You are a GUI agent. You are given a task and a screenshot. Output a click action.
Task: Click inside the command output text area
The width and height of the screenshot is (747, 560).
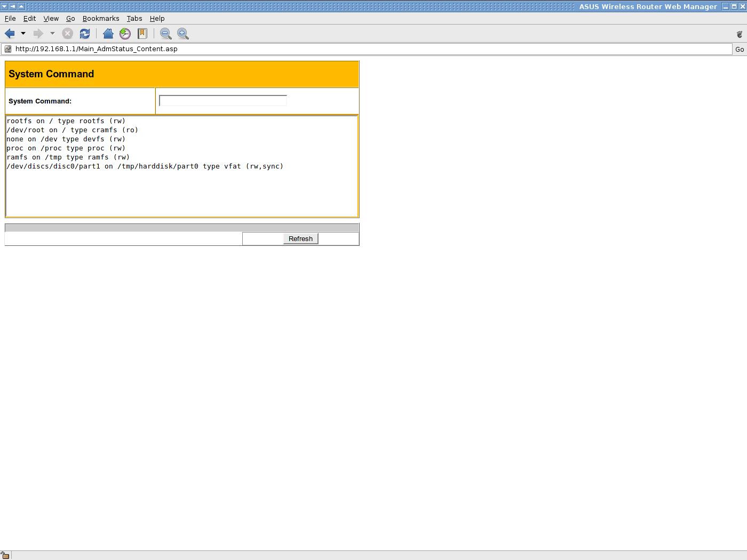point(182,166)
